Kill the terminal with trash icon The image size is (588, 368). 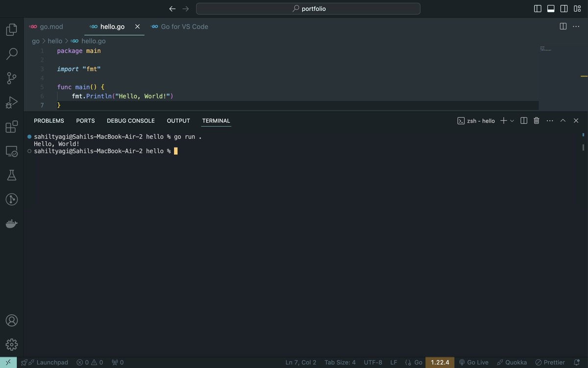point(537,121)
